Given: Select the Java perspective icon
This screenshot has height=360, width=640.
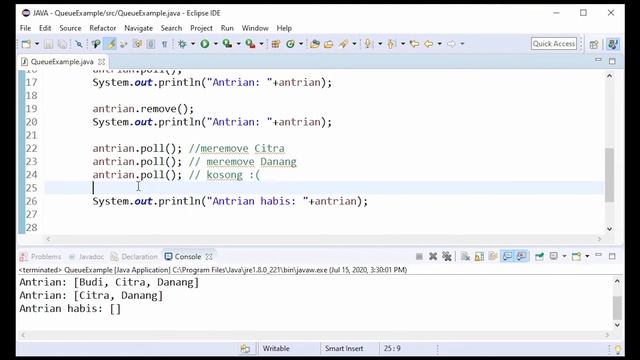Looking at the screenshot, I should (x=613, y=44).
